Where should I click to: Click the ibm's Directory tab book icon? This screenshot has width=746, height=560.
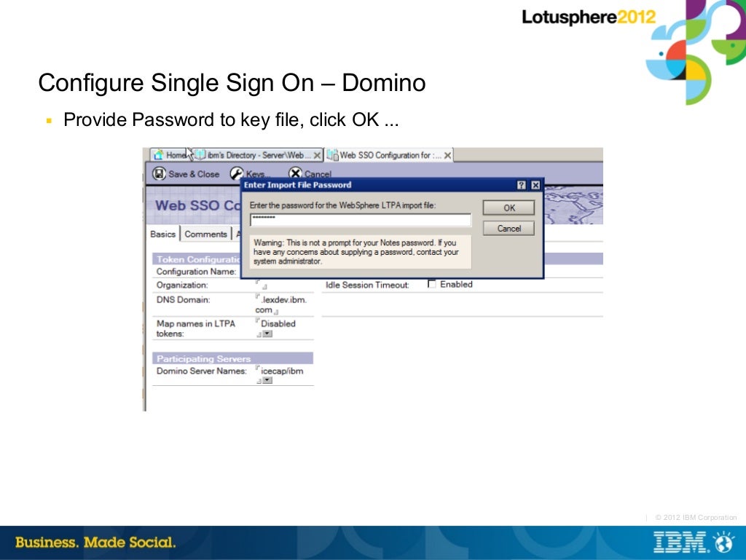[x=200, y=155]
